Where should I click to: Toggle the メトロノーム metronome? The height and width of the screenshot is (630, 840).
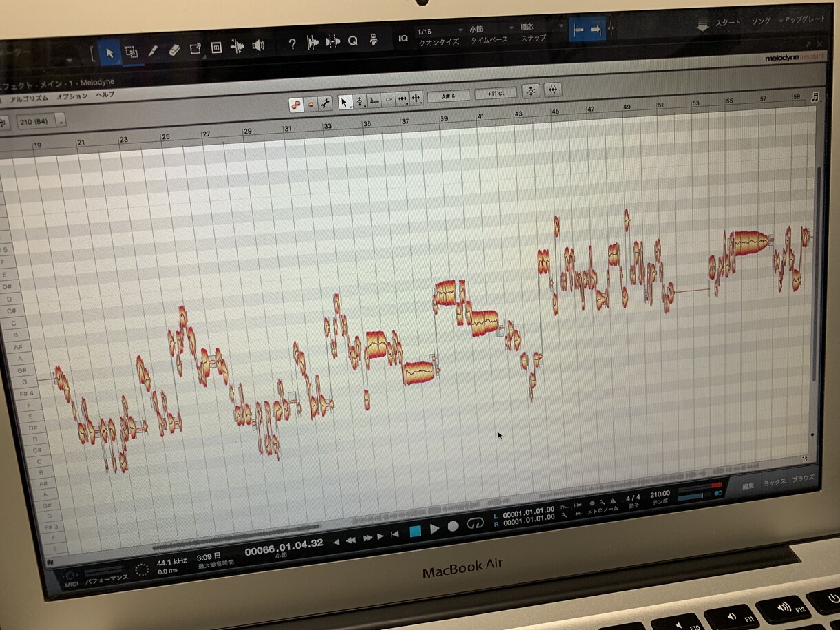(x=602, y=510)
